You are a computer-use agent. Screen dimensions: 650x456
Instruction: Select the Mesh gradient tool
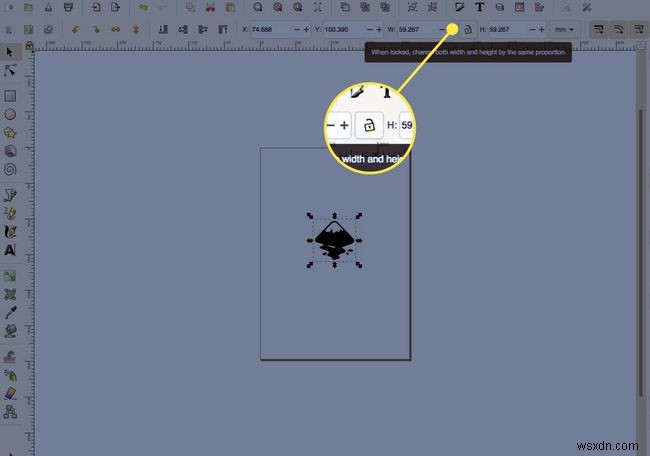pyautogui.click(x=10, y=294)
